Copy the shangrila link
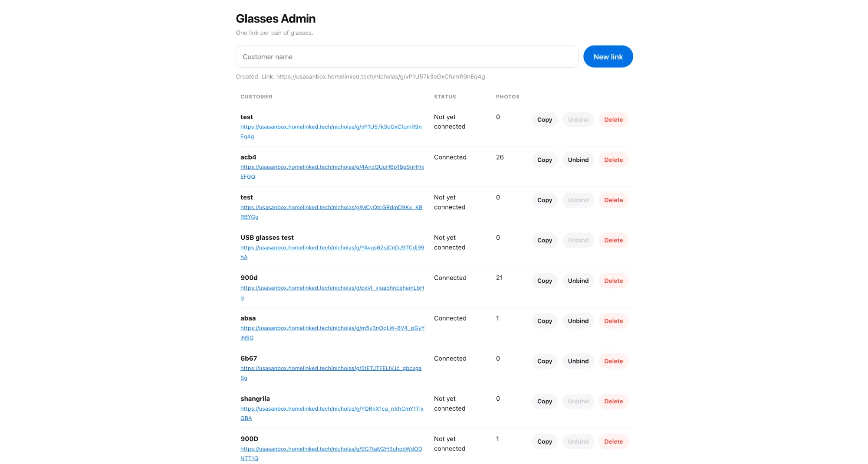The height and width of the screenshot is (464, 868). 544,402
